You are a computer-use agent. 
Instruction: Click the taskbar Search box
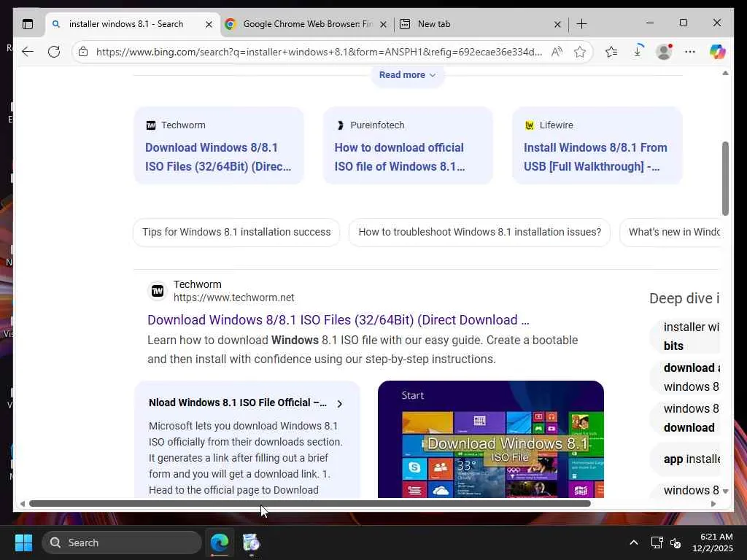(122, 542)
